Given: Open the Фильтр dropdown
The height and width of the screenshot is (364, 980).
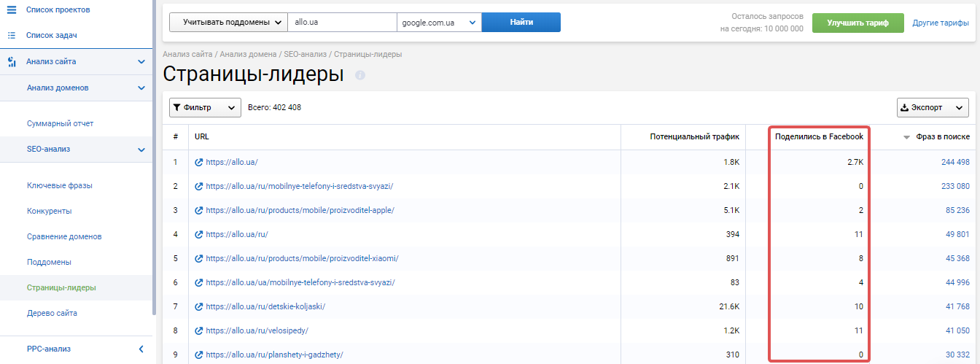Looking at the screenshot, I should pos(205,107).
